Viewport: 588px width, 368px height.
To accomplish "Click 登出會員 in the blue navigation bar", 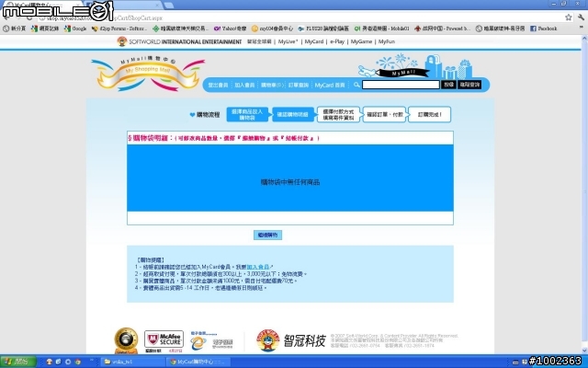I will pyautogui.click(x=219, y=86).
